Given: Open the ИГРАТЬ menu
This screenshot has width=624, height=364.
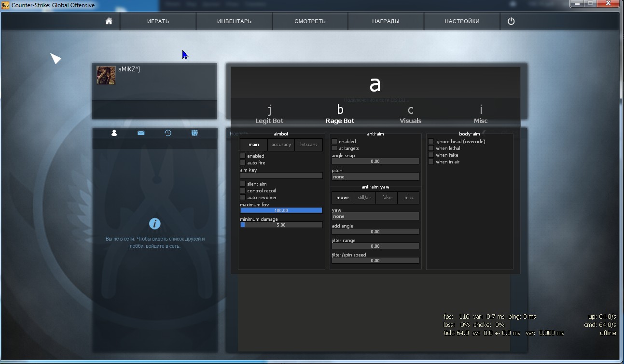Looking at the screenshot, I should tap(158, 21).
